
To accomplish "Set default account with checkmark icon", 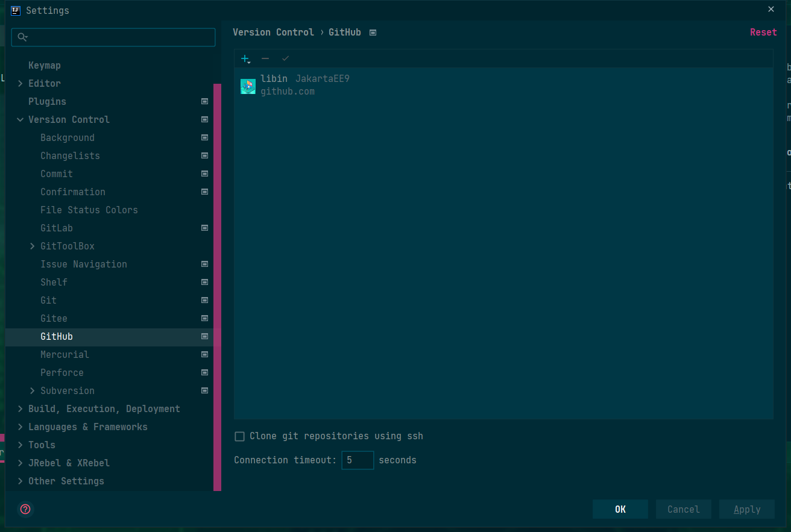I will pyautogui.click(x=285, y=58).
